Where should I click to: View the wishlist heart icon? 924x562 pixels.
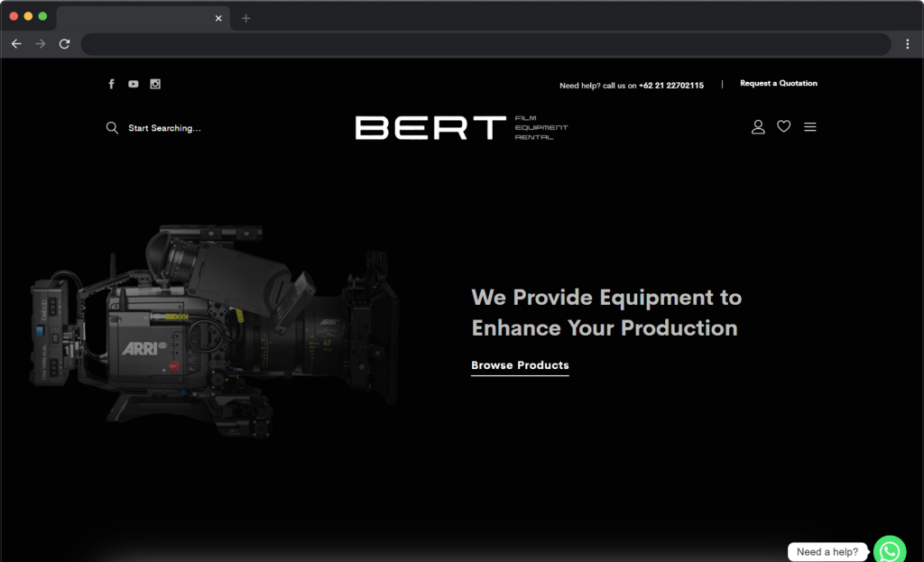pyautogui.click(x=783, y=126)
